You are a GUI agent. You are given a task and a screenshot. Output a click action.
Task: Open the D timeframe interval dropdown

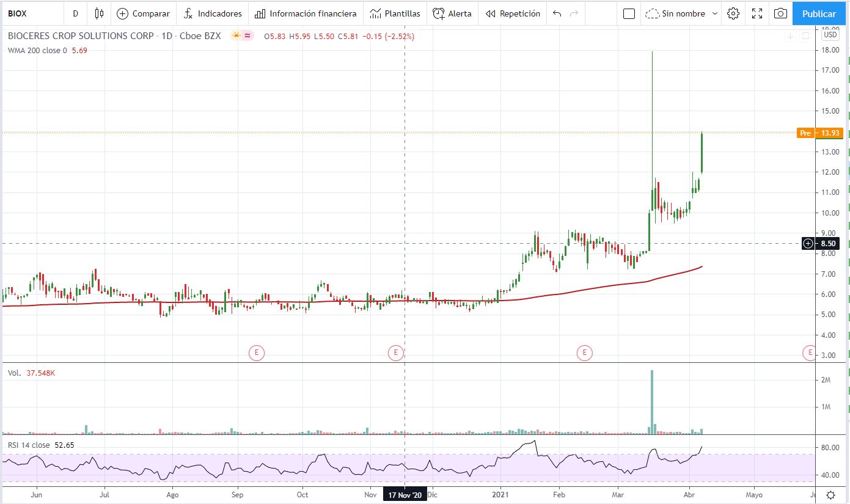coord(75,13)
